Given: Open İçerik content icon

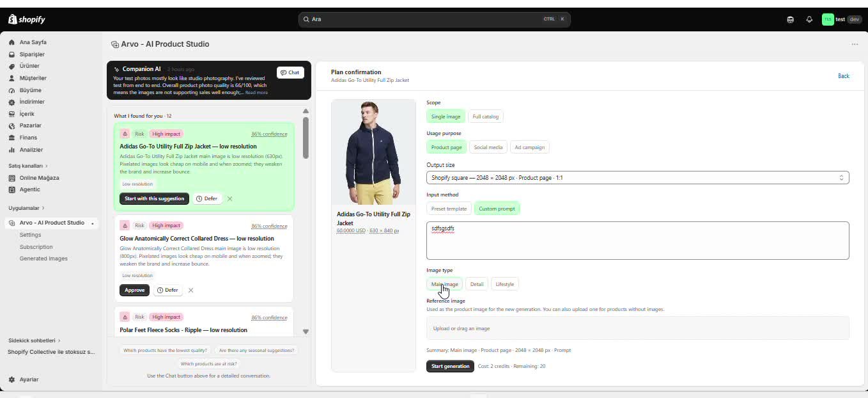Looking at the screenshot, I should pyautogui.click(x=12, y=114).
